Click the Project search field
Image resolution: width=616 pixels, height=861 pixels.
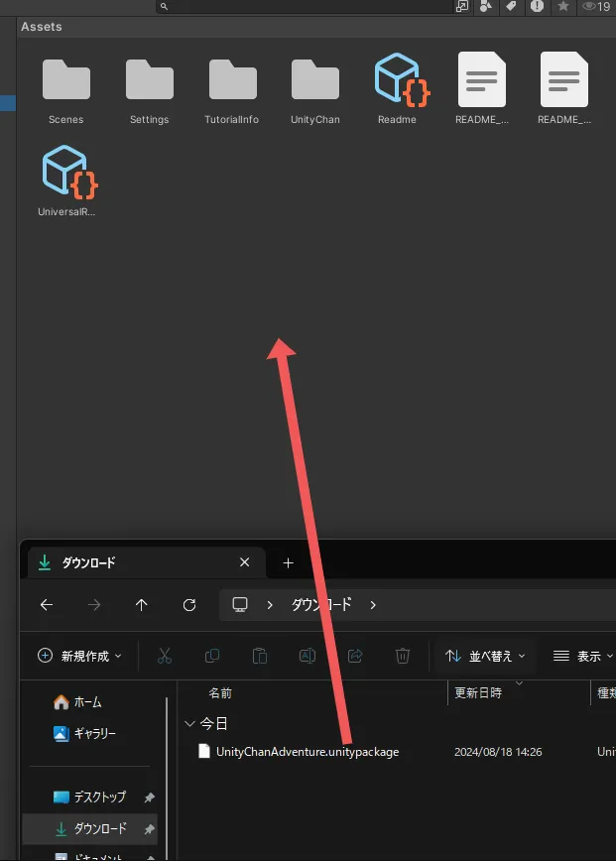(x=298, y=6)
